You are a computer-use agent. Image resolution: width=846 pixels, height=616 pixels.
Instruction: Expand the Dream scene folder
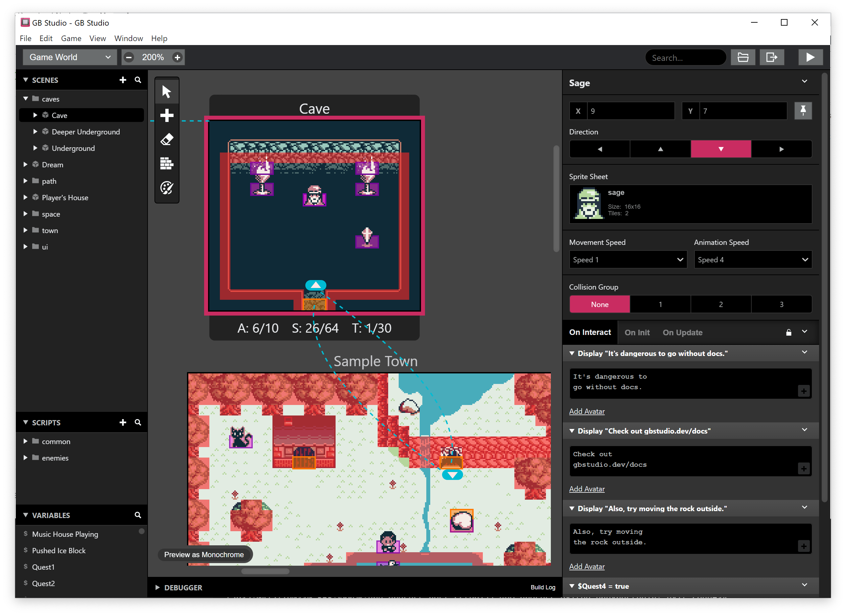point(25,164)
